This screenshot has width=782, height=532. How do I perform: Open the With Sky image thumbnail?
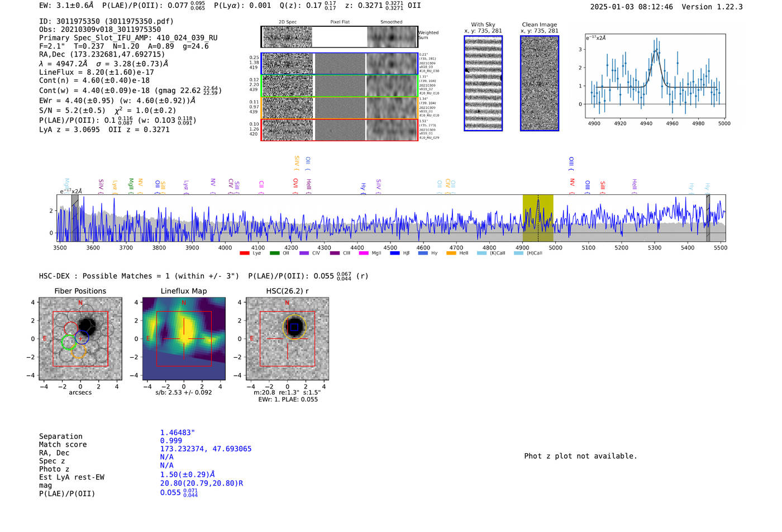click(483, 83)
